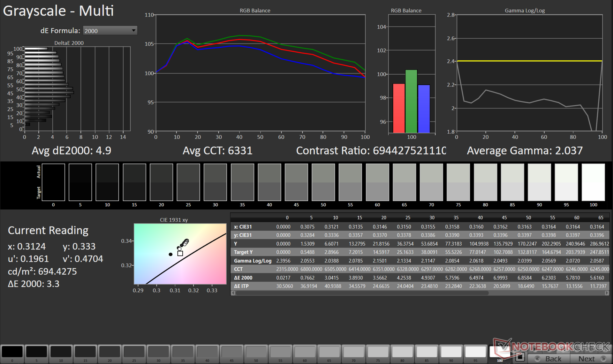Select the 10 percent dark patch in bottom strip
Screen dimensions: 613x364
61,352
